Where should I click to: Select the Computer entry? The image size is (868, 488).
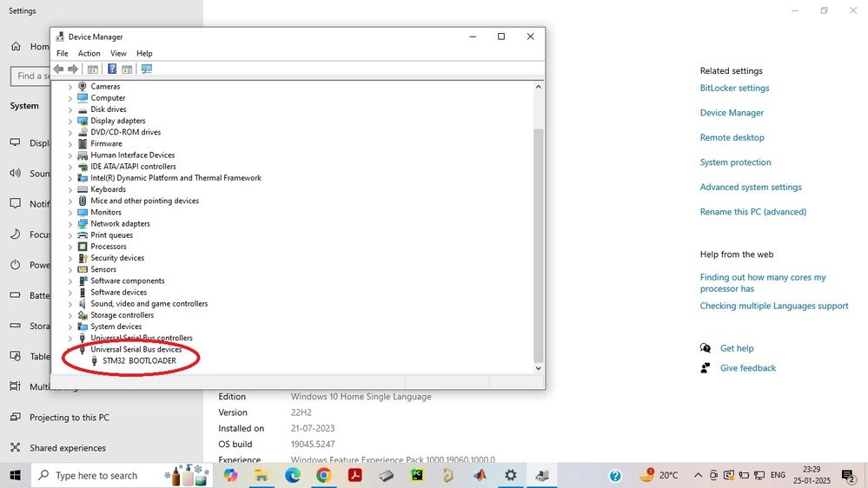tap(108, 98)
